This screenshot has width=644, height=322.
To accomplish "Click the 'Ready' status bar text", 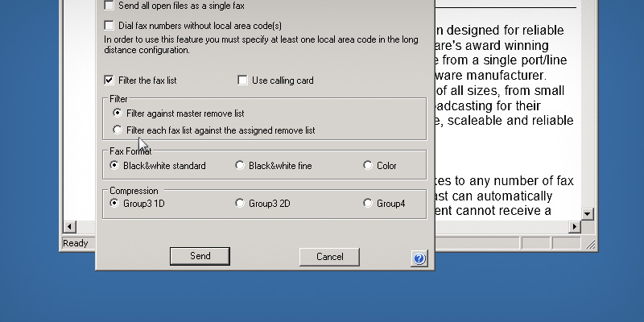I will click(x=76, y=243).
